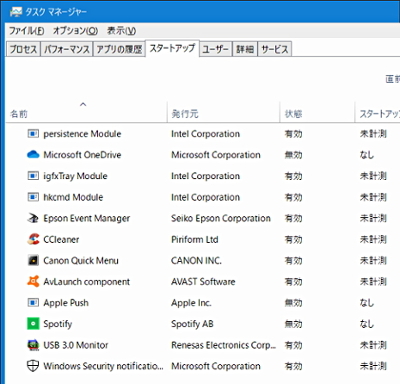Click the Canon Quick Menu icon
Screen dimensions: 400x384
pyautogui.click(x=33, y=260)
